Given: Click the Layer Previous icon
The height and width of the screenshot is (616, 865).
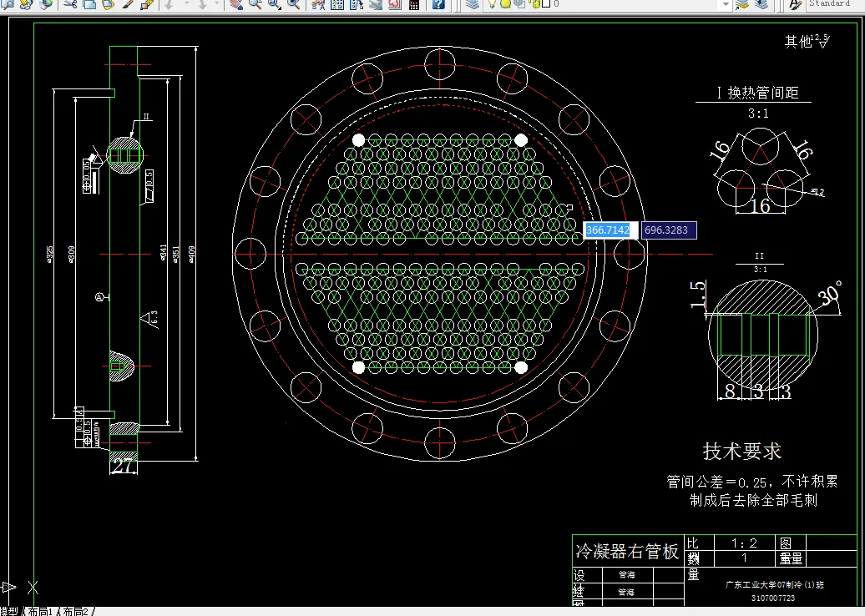Looking at the screenshot, I should pos(761,4).
